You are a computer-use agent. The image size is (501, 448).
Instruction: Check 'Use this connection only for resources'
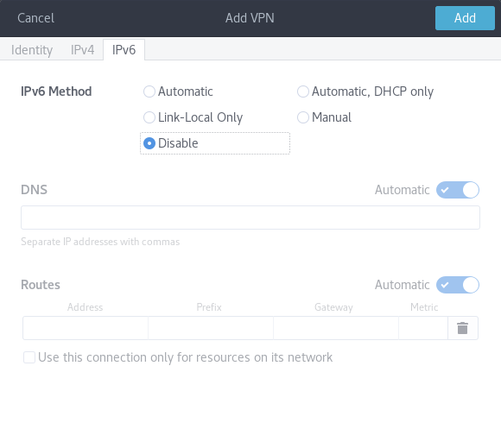29,357
